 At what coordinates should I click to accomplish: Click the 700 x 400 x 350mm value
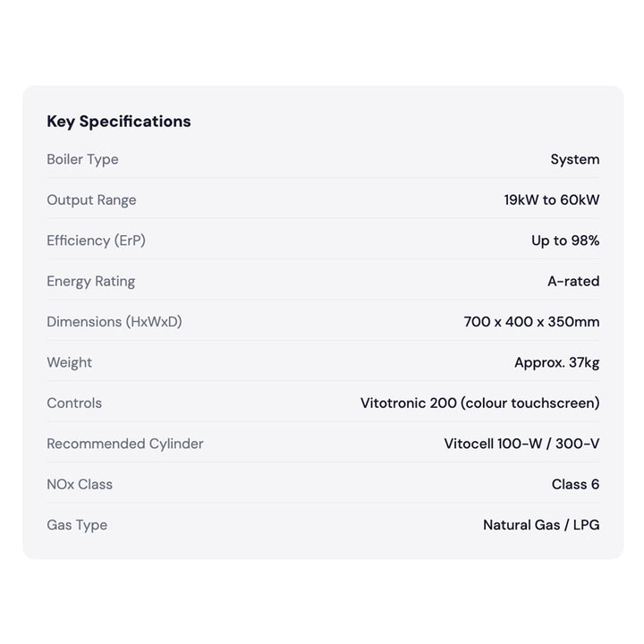(531, 322)
